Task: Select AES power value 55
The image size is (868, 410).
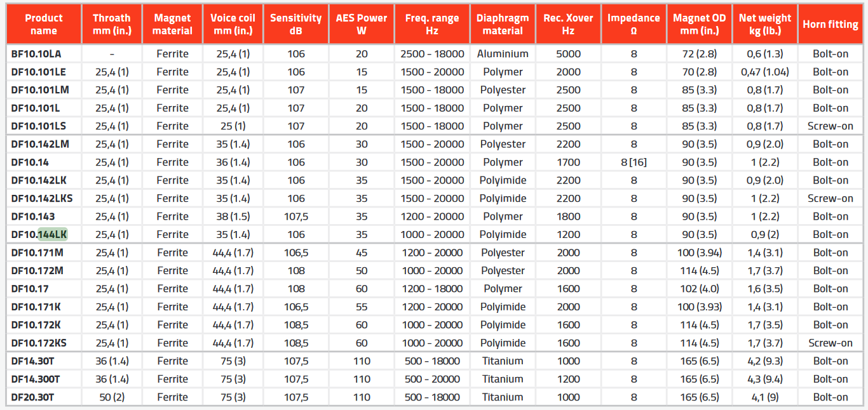Action: [362, 307]
